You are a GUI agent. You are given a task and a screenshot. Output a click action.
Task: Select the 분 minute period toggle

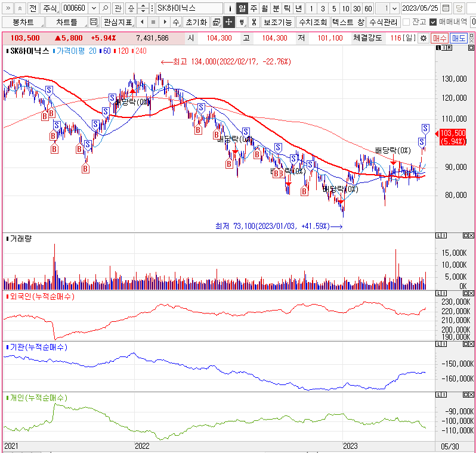pos(276,8)
